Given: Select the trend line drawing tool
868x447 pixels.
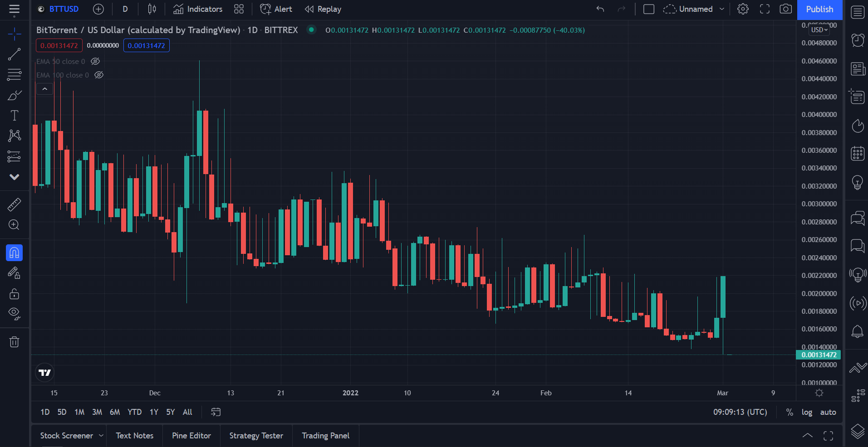Looking at the screenshot, I should pos(14,54).
